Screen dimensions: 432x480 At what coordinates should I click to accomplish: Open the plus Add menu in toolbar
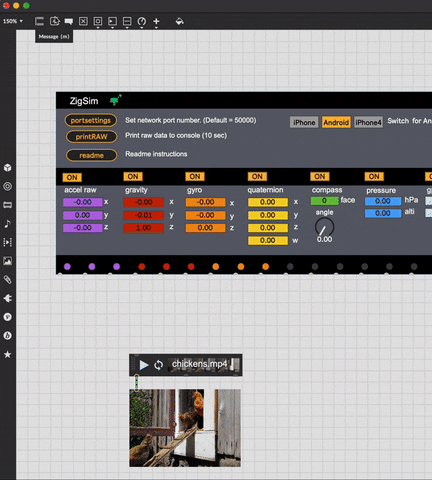coord(156,21)
